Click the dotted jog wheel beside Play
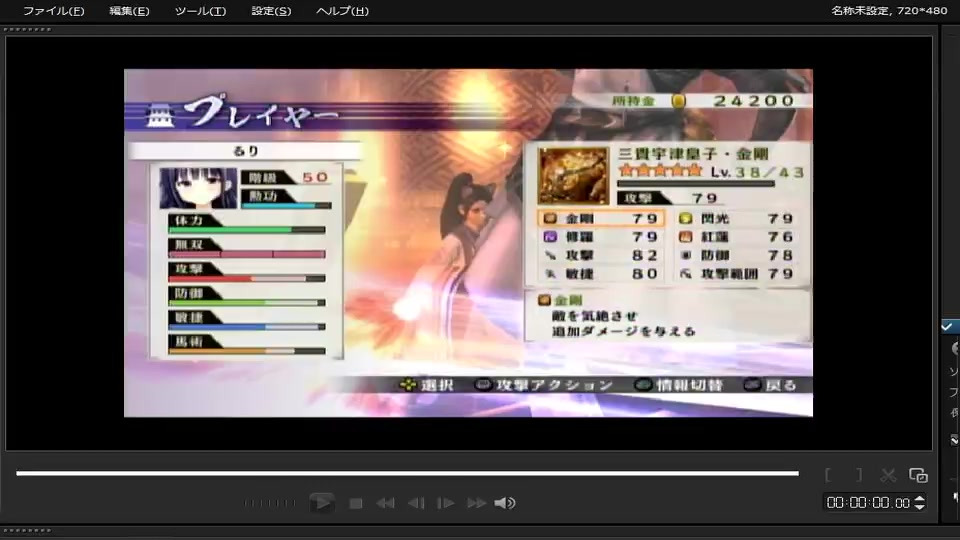The image size is (960, 540). (269, 503)
